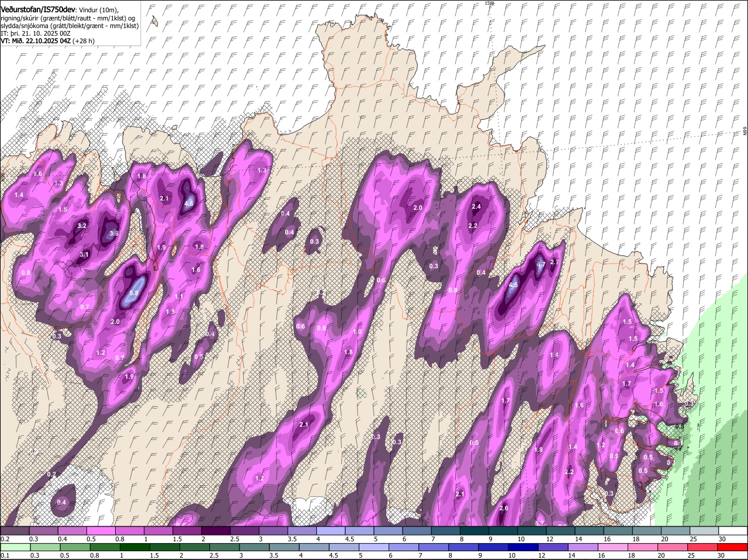Screen dimensions: 748x560
Task: Choose the pale green swatch starting the lower scale
Action: [x=15, y=547]
